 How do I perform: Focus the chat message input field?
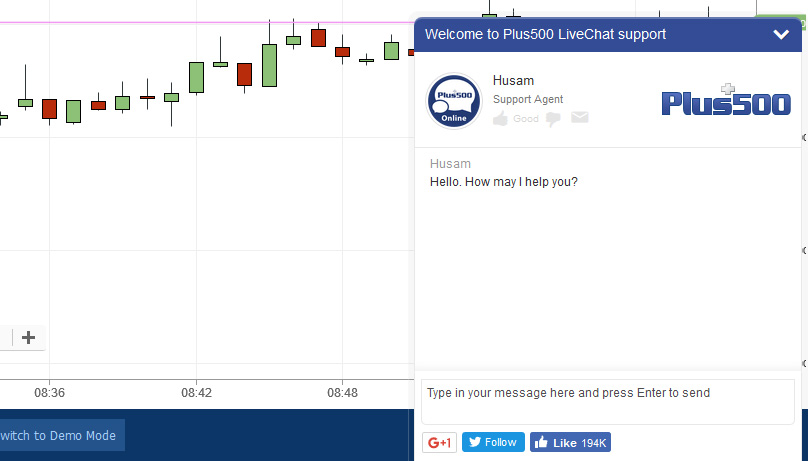[608, 402]
